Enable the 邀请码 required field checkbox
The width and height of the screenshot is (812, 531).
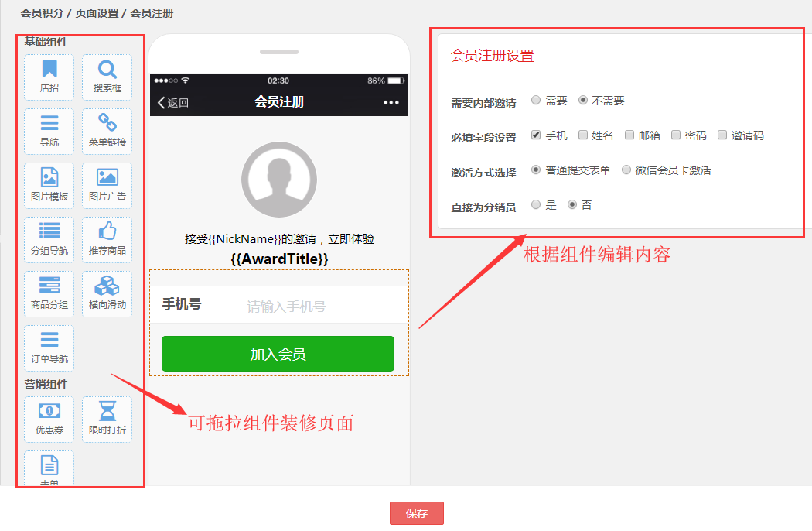tap(722, 135)
